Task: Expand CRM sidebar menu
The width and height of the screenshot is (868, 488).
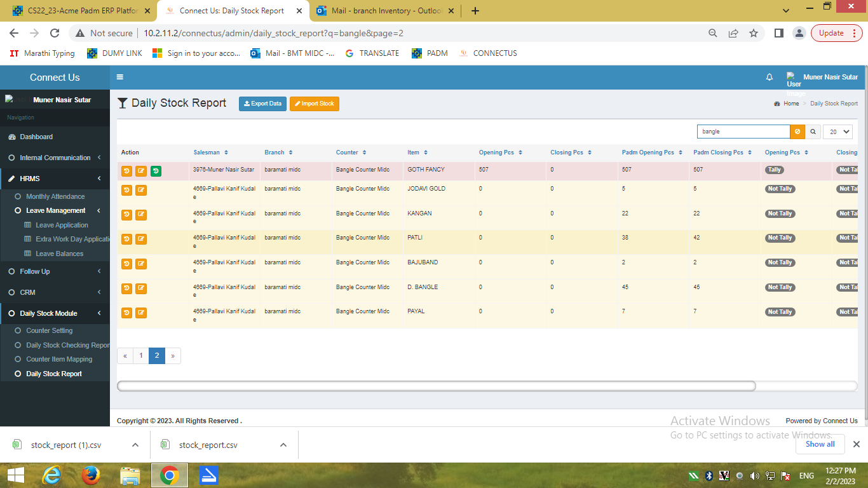Action: click(55, 292)
